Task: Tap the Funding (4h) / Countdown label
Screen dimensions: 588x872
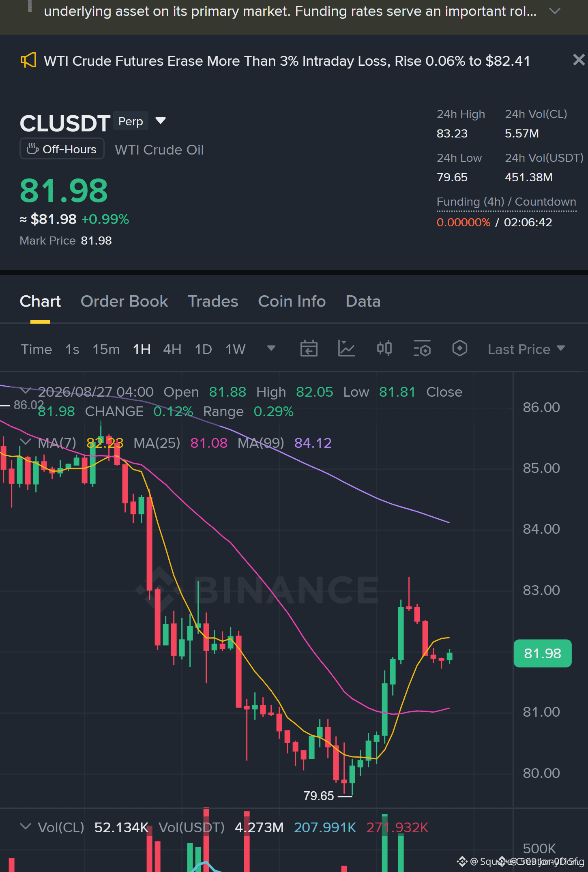Action: [506, 202]
